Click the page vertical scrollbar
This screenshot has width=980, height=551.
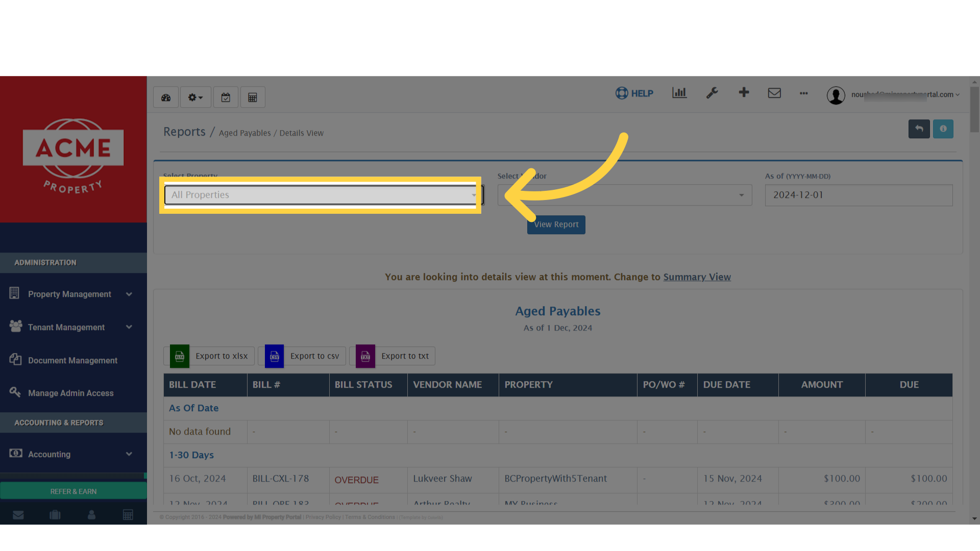click(974, 109)
